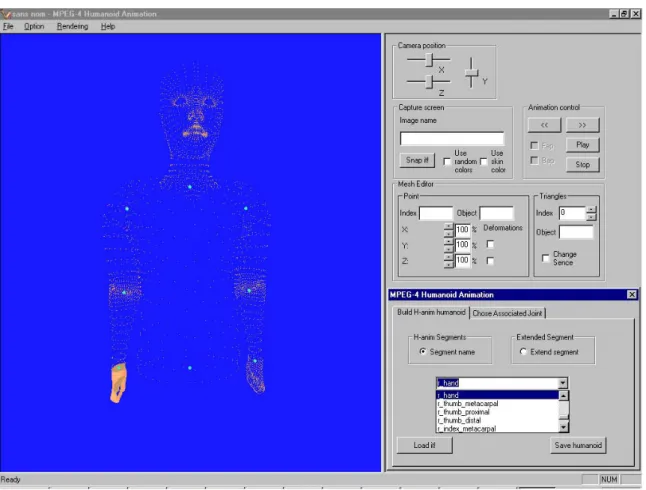Switch to Build H-anim humanoid tab
Image resolution: width=646 pixels, height=490 pixels.
click(x=431, y=312)
